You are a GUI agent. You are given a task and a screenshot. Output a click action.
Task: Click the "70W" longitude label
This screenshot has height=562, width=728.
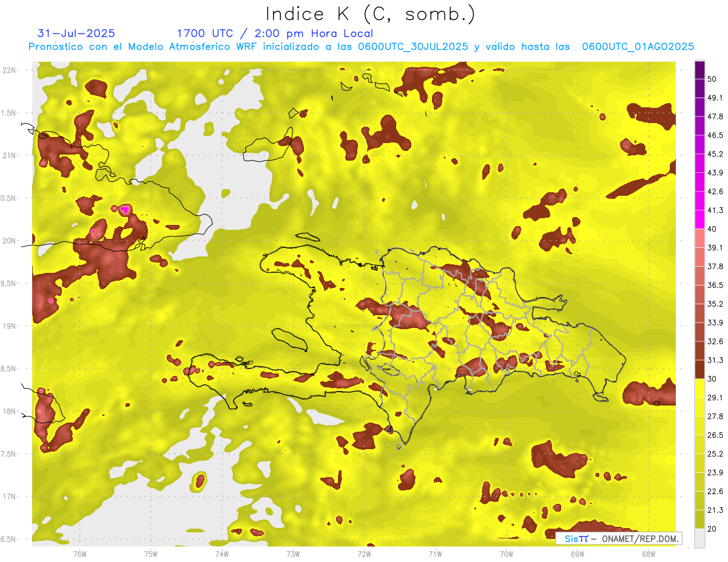click(507, 554)
